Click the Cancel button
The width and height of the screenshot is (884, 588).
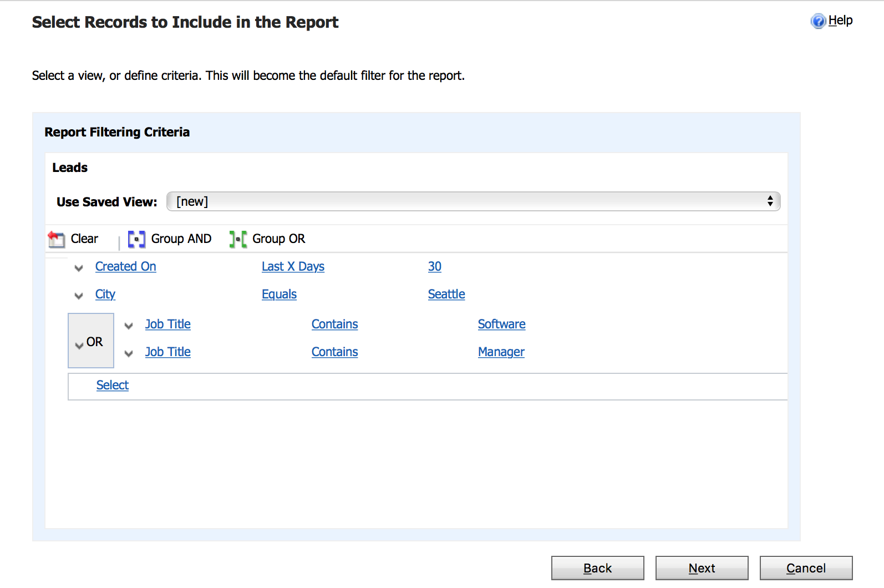tap(806, 568)
